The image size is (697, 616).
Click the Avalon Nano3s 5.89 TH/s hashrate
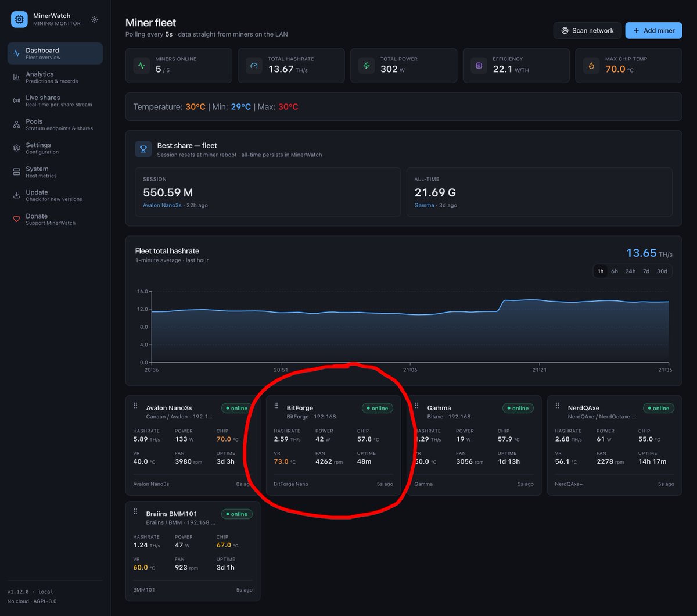(146, 439)
